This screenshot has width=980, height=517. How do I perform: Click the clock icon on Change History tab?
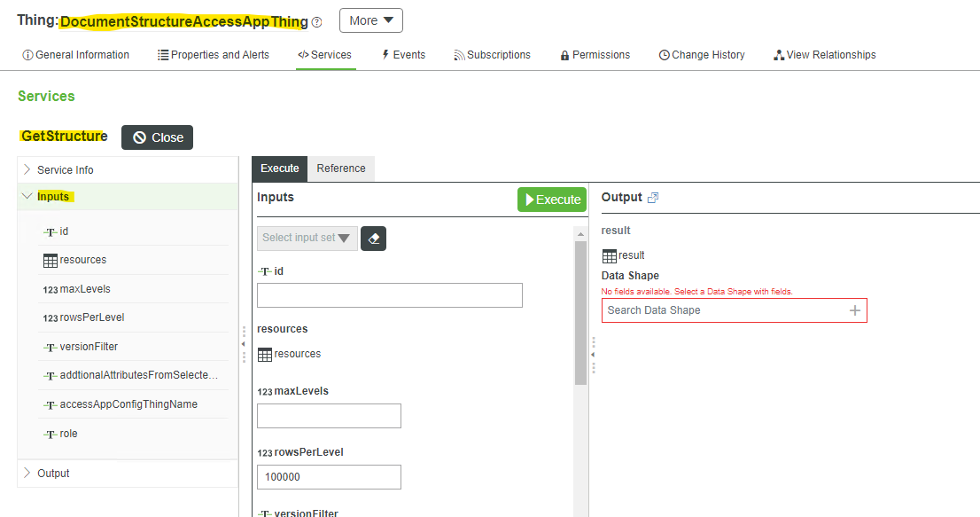663,54
